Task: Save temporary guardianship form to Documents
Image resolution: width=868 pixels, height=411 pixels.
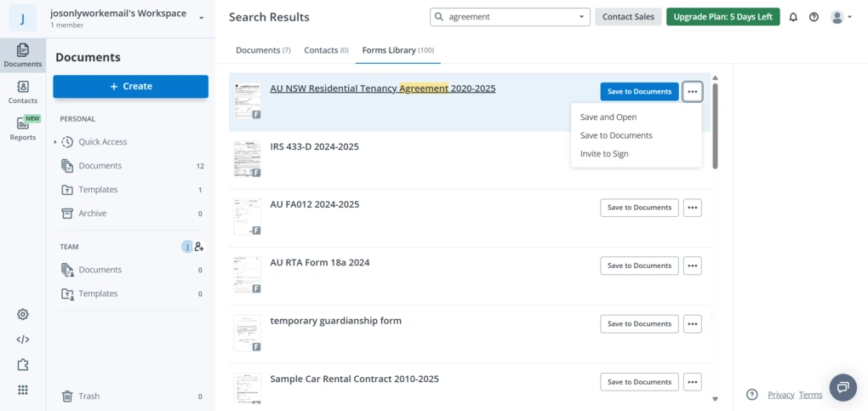Action: pyautogui.click(x=639, y=324)
